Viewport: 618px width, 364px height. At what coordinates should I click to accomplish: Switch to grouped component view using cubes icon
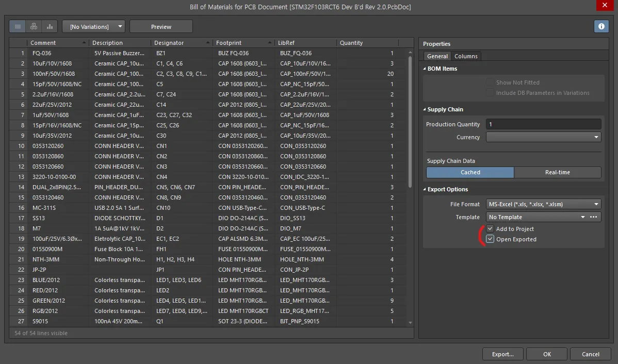33,26
